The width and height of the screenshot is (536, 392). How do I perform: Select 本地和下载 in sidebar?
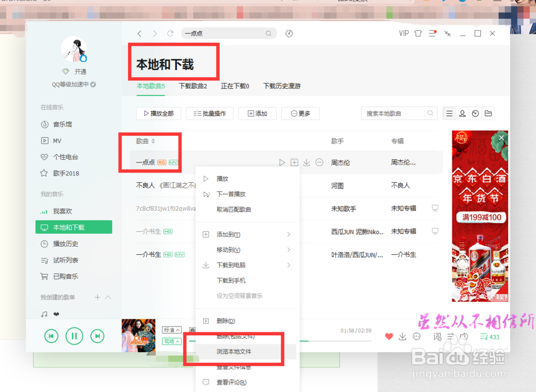pyautogui.click(x=74, y=227)
